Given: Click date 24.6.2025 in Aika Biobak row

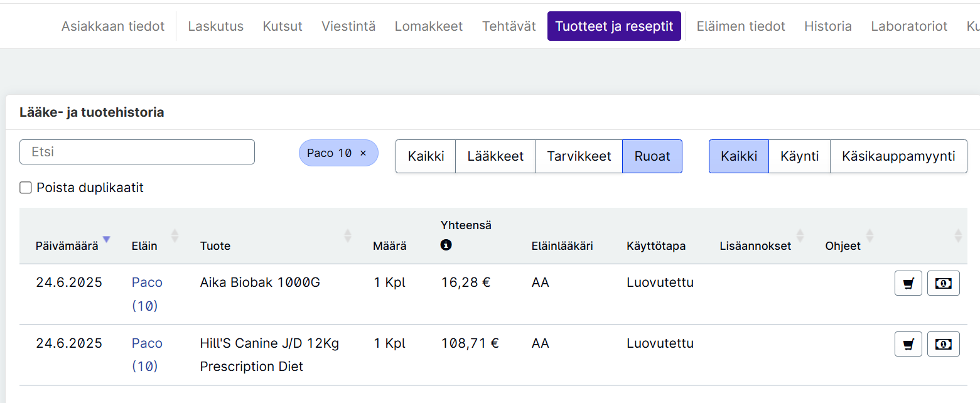Looking at the screenshot, I should [69, 282].
